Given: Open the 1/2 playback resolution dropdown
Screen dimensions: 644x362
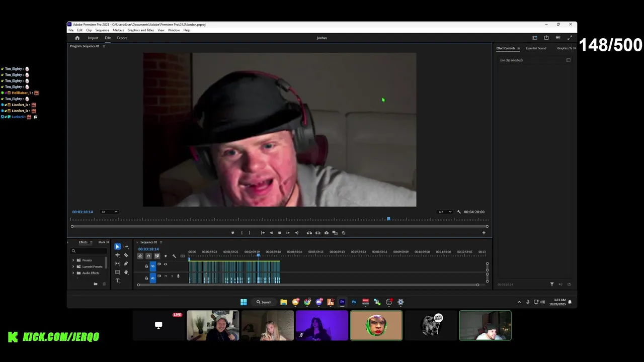Looking at the screenshot, I should click(444, 212).
